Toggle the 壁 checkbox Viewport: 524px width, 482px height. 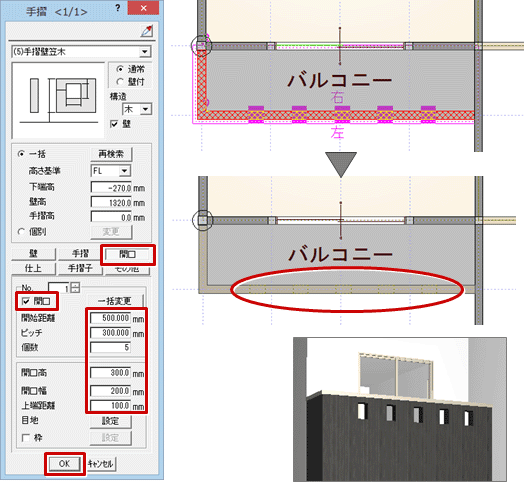[x=114, y=124]
